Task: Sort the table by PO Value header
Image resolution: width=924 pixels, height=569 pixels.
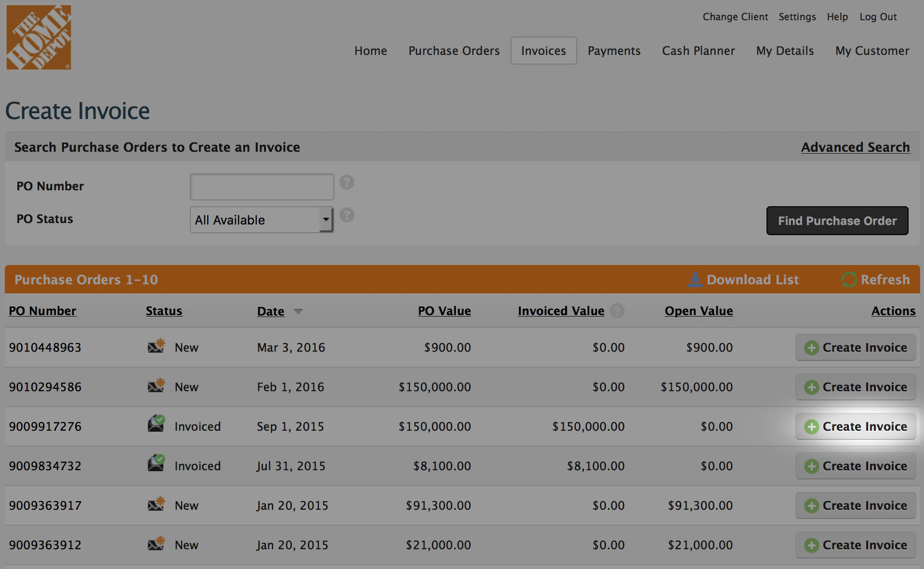Action: tap(444, 311)
